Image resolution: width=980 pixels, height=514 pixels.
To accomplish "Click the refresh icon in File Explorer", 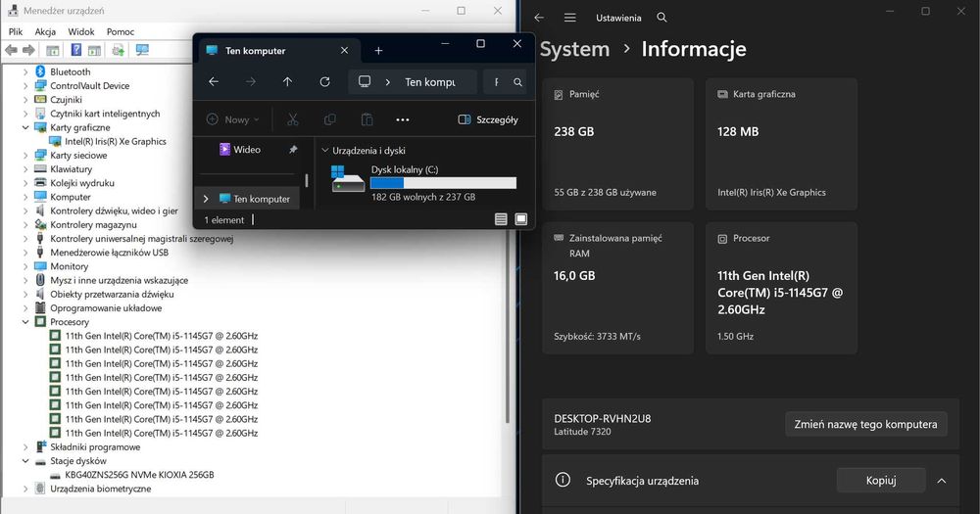I will (324, 82).
